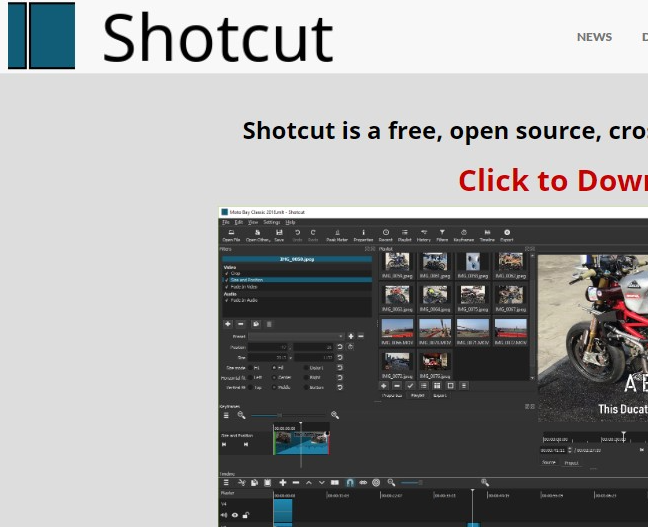Image resolution: width=648 pixels, height=527 pixels.
Task: Click the Playlist toolbar icon
Action: 405,235
